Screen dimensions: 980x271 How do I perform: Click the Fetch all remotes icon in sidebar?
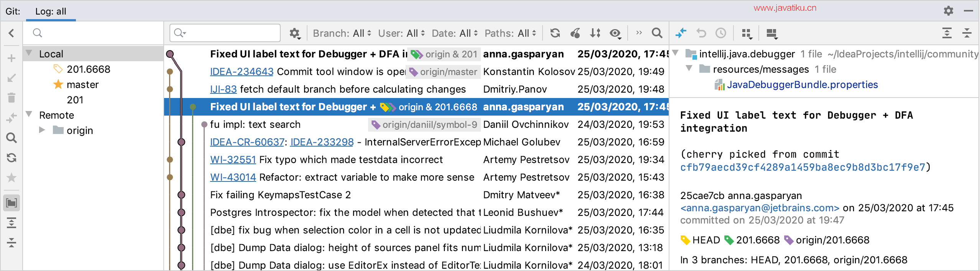click(12, 158)
